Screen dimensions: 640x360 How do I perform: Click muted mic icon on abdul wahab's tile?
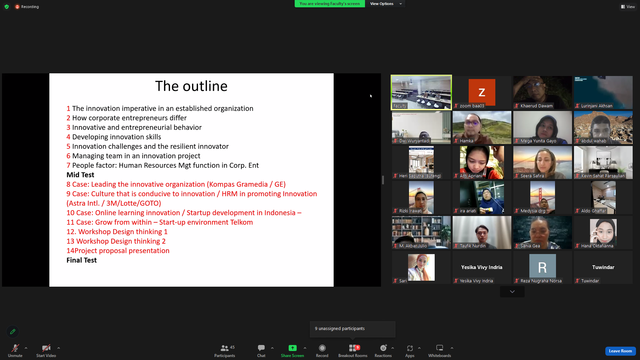point(578,141)
